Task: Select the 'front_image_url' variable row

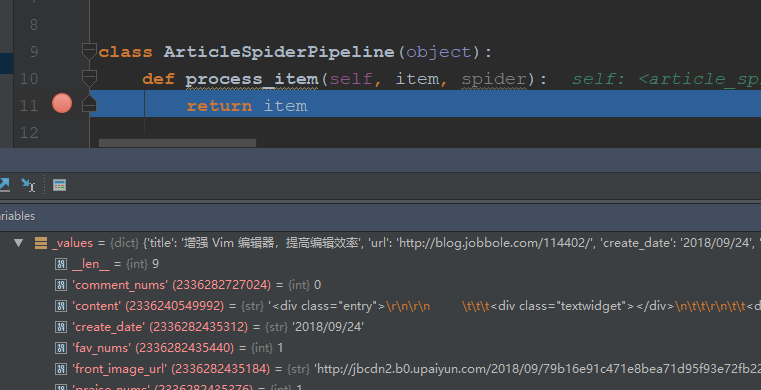Action: [x=380, y=369]
